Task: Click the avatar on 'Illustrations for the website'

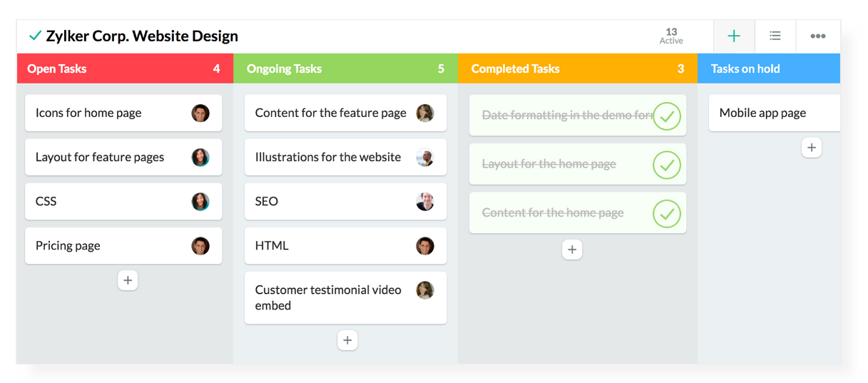Action: (425, 158)
